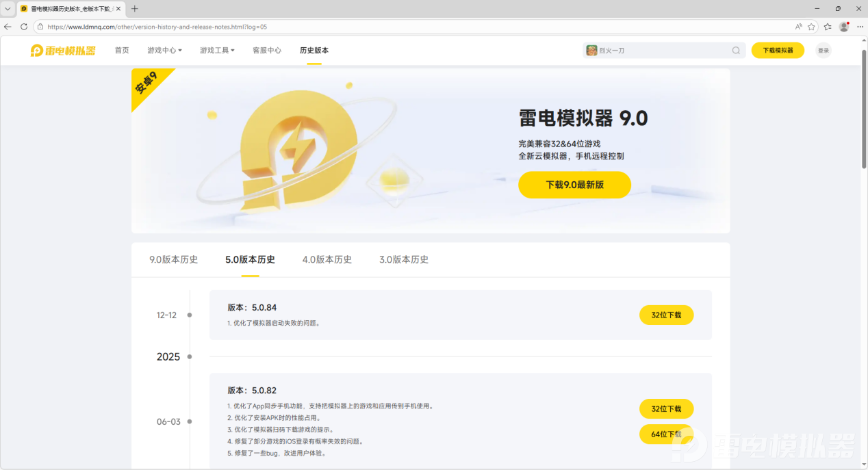Click the 雷电模拟器 logo in the site header
Viewport: 868px width, 470px height.
63,51
